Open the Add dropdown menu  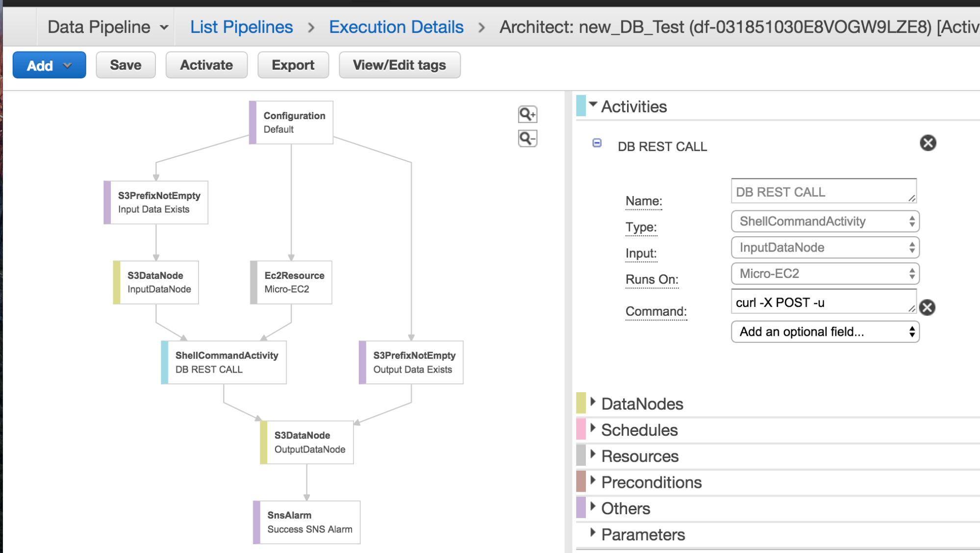pos(49,65)
